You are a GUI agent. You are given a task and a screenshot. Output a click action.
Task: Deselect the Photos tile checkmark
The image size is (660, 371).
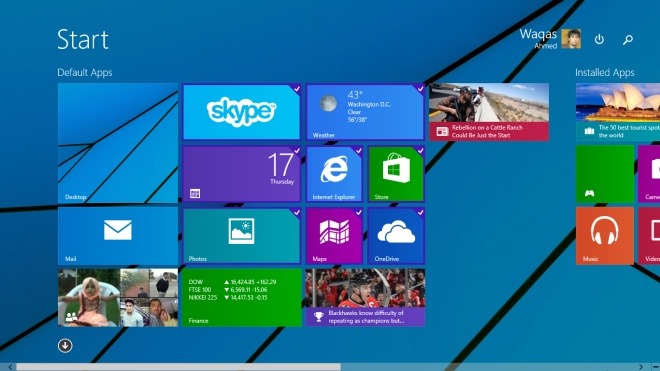coord(296,213)
